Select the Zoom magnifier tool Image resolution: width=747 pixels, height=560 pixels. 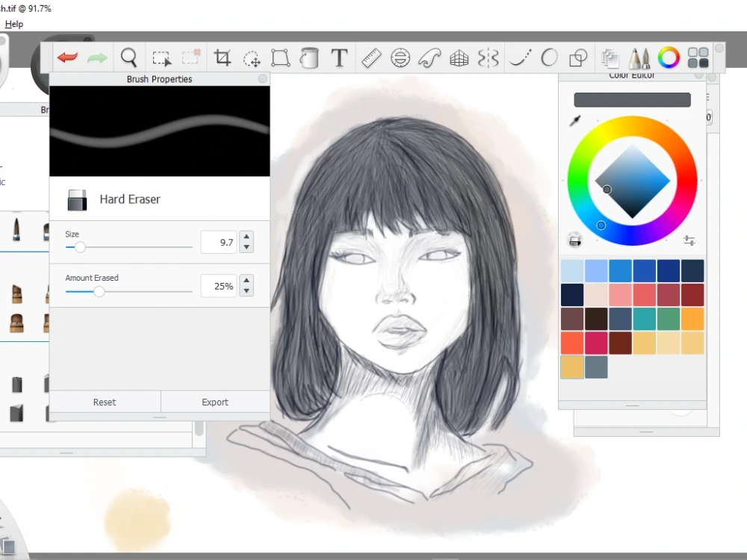(128, 57)
